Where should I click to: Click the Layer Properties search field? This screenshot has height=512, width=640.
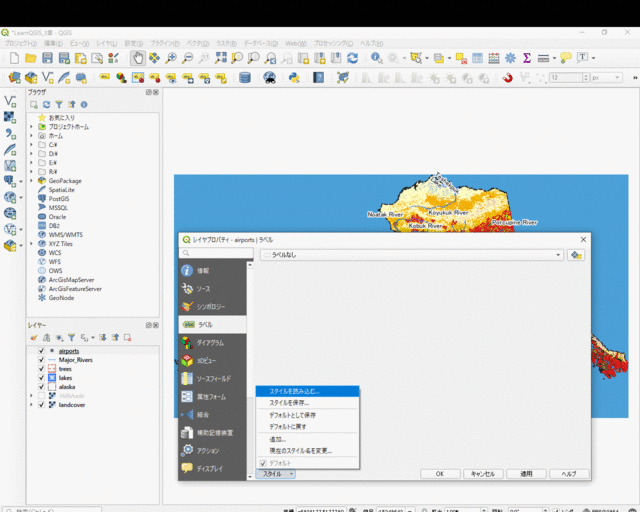click(216, 253)
